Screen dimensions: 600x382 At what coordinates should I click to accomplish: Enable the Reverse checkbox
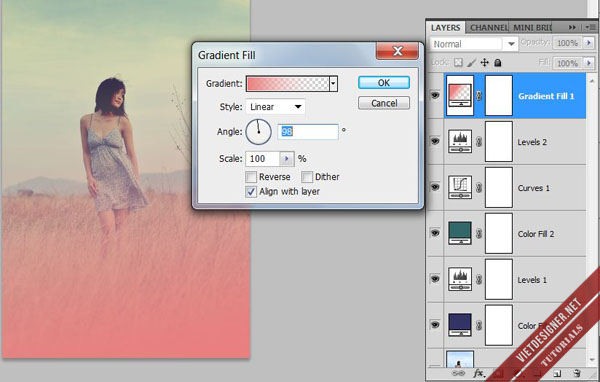click(251, 177)
